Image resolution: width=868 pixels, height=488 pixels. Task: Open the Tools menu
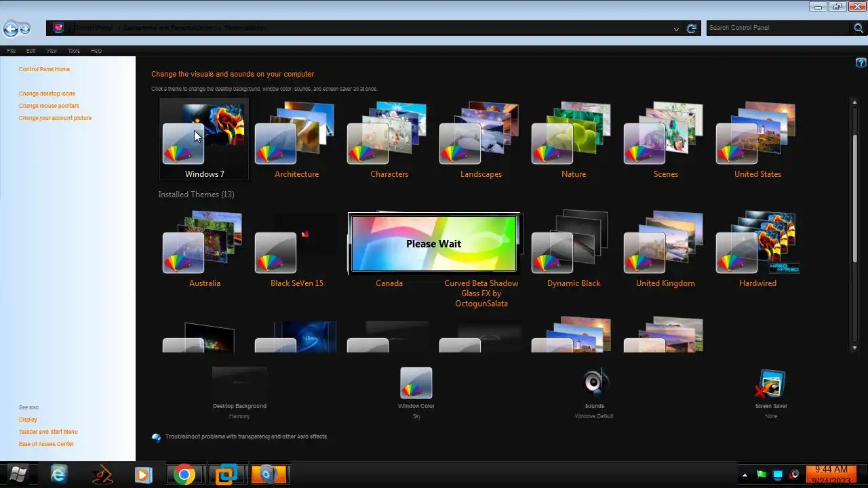click(x=73, y=51)
